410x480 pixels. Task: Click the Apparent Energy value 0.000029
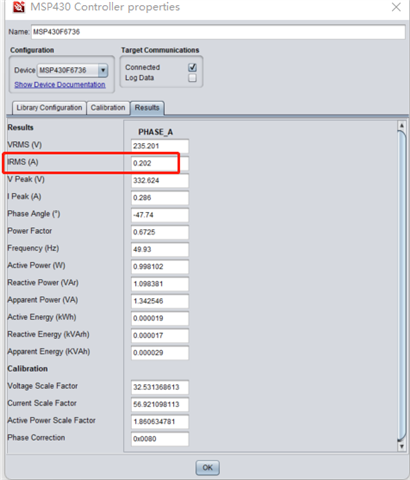(x=160, y=353)
